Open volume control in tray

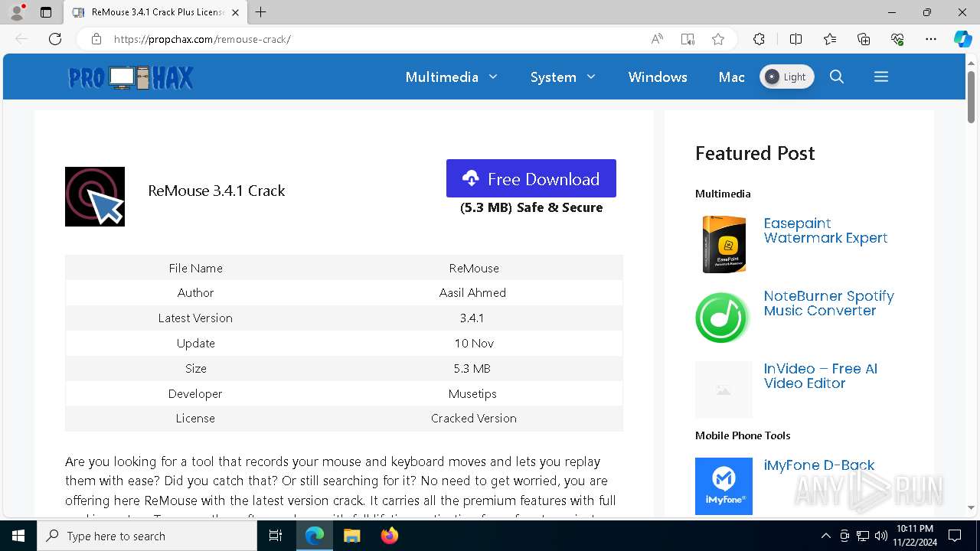tap(880, 536)
